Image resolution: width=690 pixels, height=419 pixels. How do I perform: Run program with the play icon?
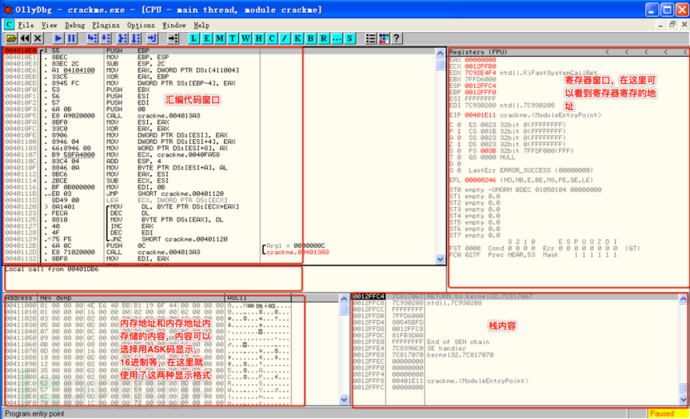coord(59,38)
